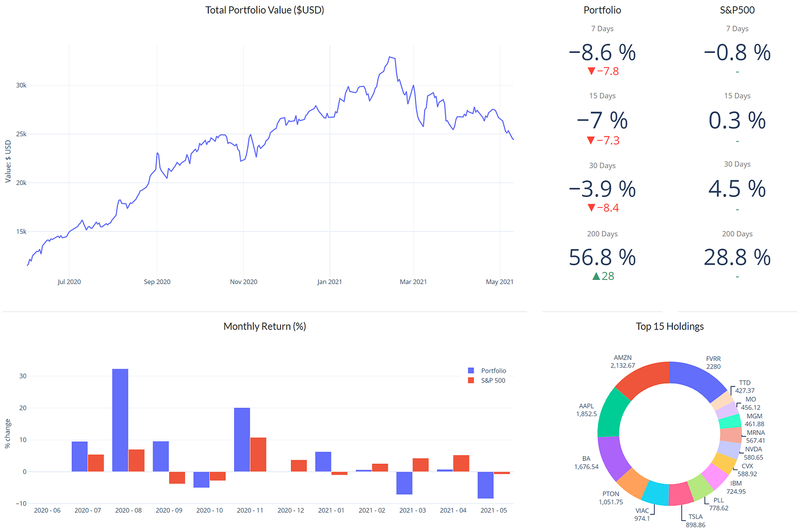Click the 2020-11 Portfolio blue bar
797x532 pixels.
click(x=242, y=440)
